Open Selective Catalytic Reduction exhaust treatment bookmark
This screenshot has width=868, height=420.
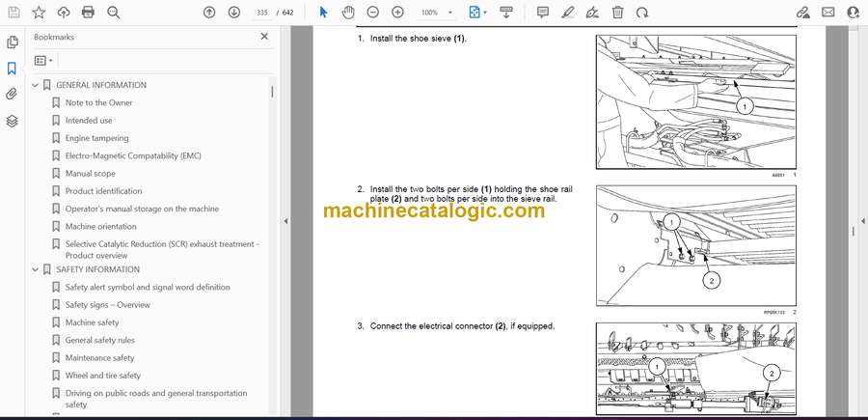pos(163,250)
